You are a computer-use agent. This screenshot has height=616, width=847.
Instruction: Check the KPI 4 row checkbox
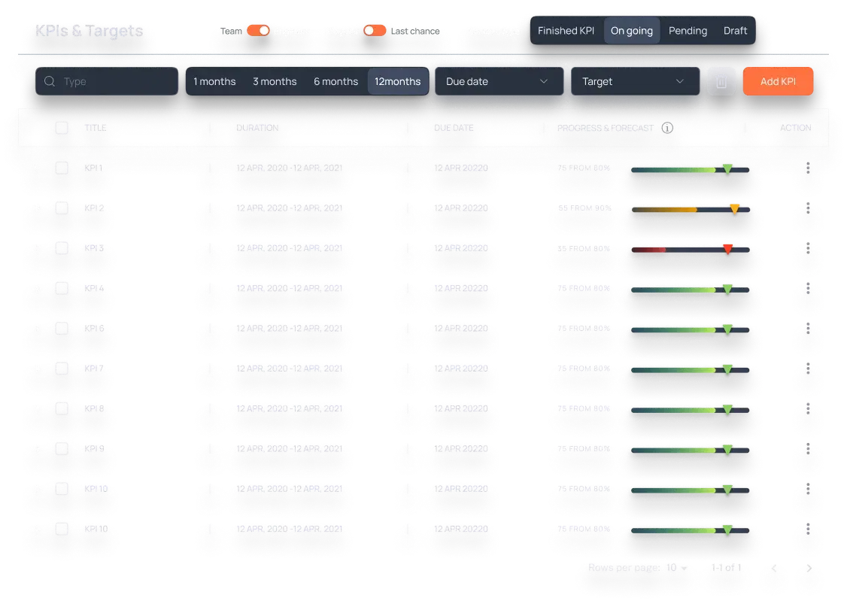[x=62, y=288]
